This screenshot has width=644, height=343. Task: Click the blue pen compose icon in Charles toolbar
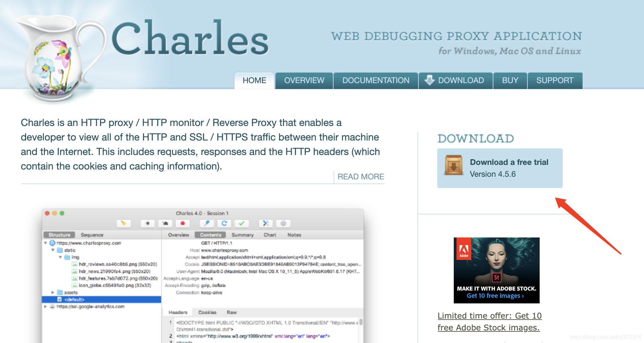[207, 223]
